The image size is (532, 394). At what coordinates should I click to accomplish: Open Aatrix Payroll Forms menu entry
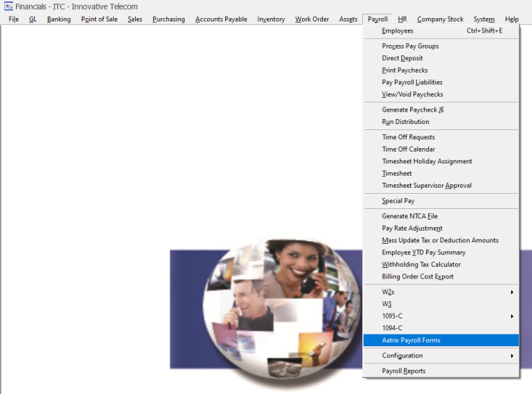tap(411, 340)
